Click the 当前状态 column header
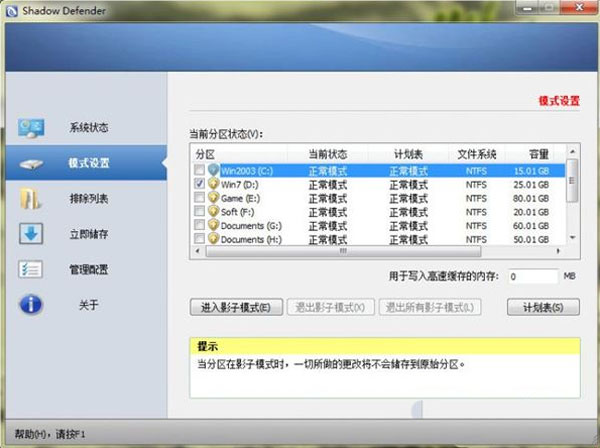The image size is (600, 448). (328, 154)
